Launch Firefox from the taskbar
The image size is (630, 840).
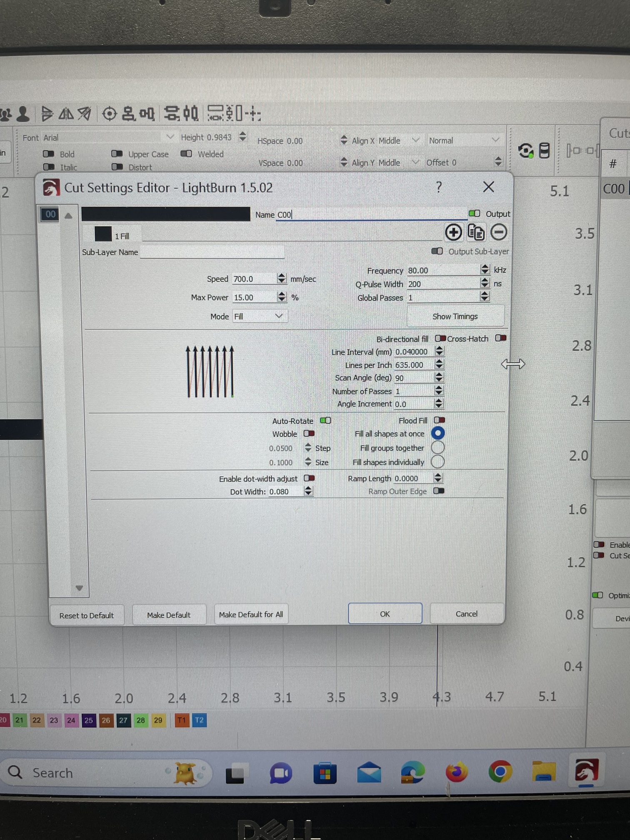point(456,772)
